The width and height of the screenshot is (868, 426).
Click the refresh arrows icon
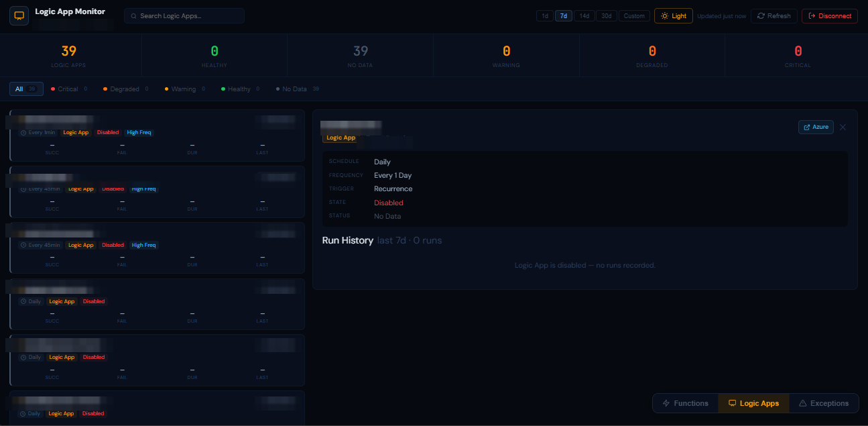click(x=761, y=16)
